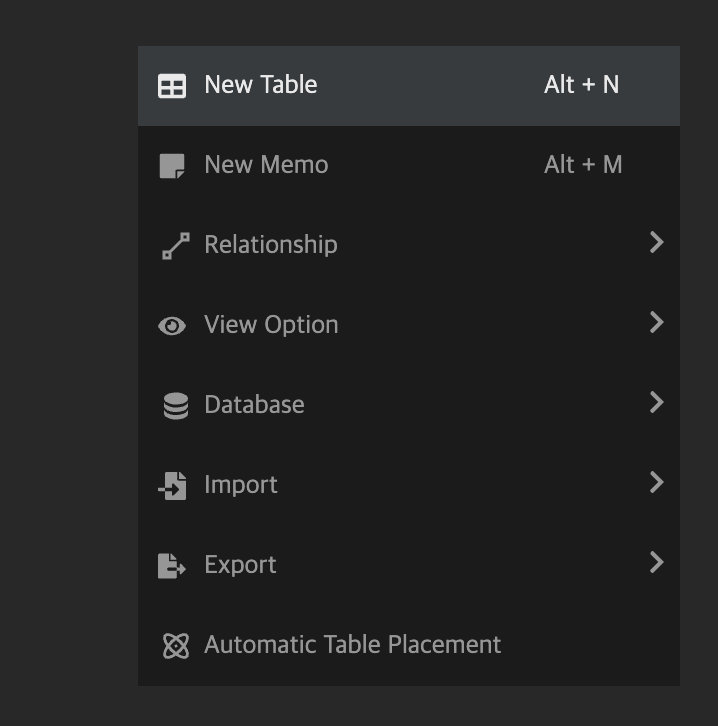The height and width of the screenshot is (726, 718).
Task: Expand the Import submenu arrow
Action: pyautogui.click(x=656, y=482)
